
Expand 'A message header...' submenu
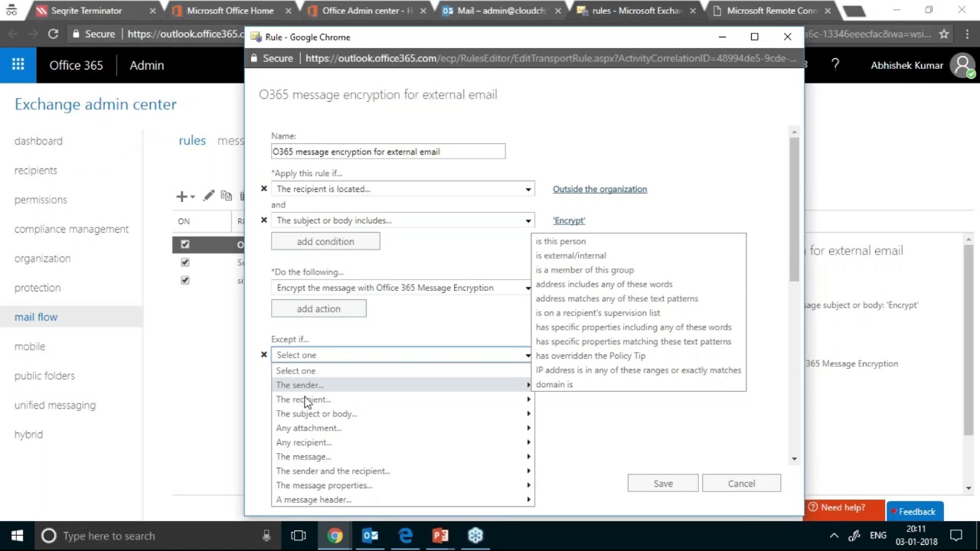[x=403, y=500]
